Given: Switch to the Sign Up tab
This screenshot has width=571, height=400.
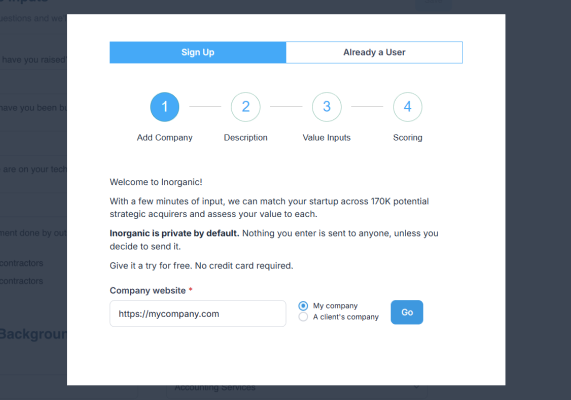Looking at the screenshot, I should pyautogui.click(x=198, y=52).
